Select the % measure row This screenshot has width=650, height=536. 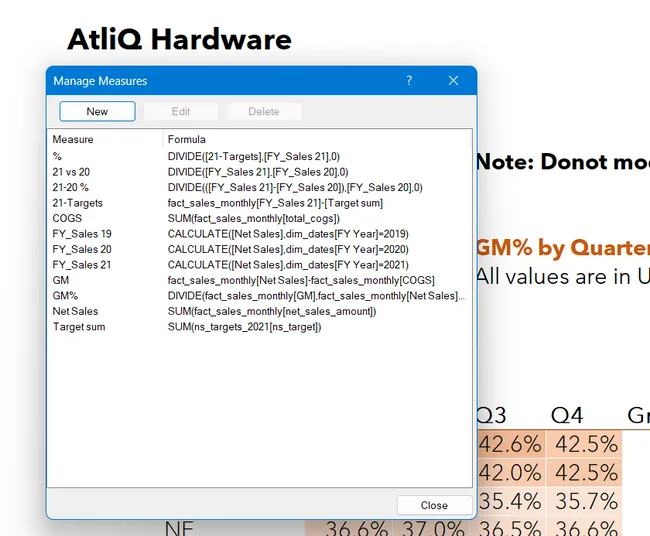(x=57, y=156)
